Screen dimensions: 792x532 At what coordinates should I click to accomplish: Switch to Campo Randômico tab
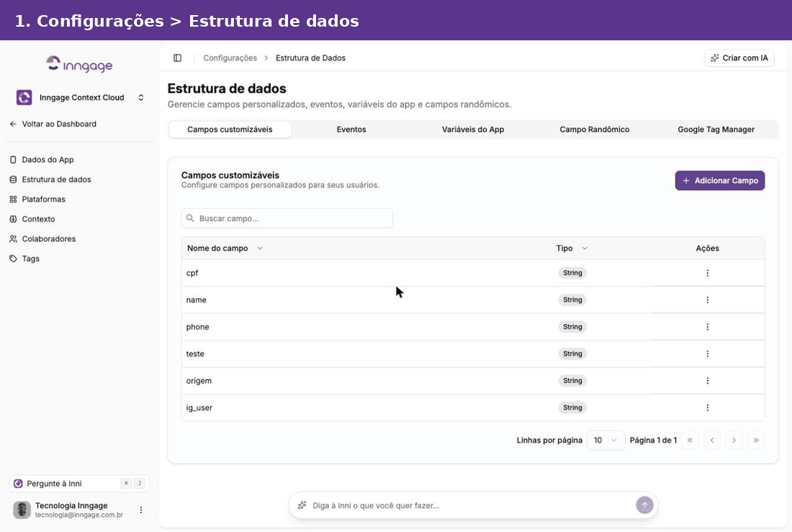(x=595, y=130)
